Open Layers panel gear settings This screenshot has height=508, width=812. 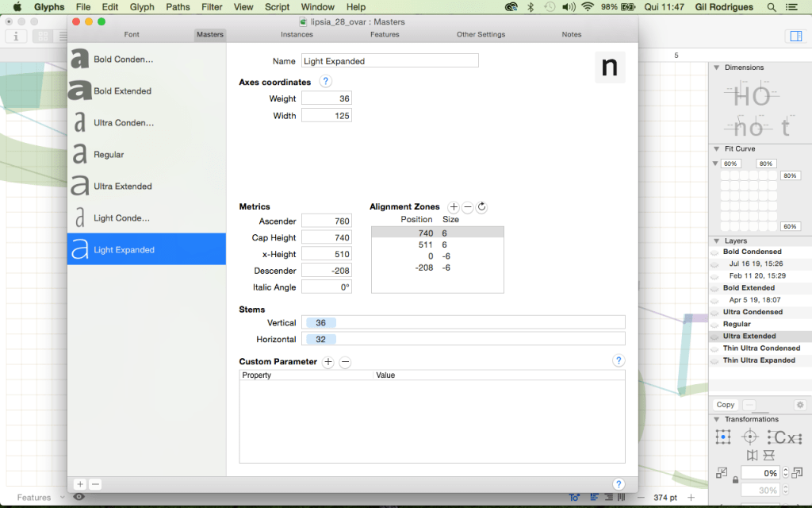(799, 405)
